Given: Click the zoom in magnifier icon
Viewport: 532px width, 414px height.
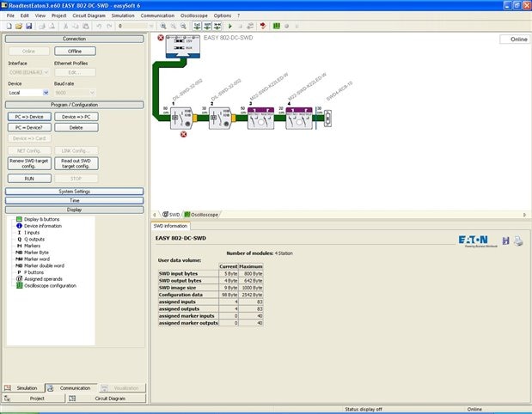Looking at the screenshot, I should 163,27.
